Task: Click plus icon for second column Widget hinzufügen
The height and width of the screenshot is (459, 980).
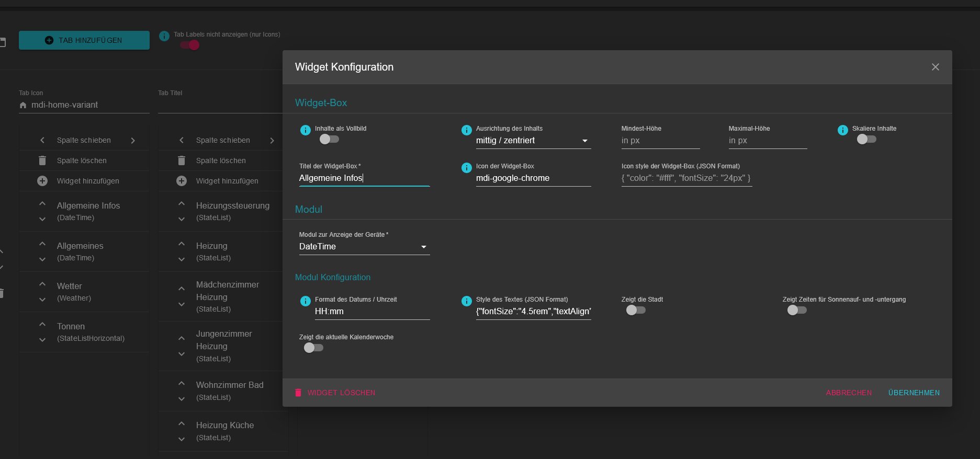Action: [182, 181]
